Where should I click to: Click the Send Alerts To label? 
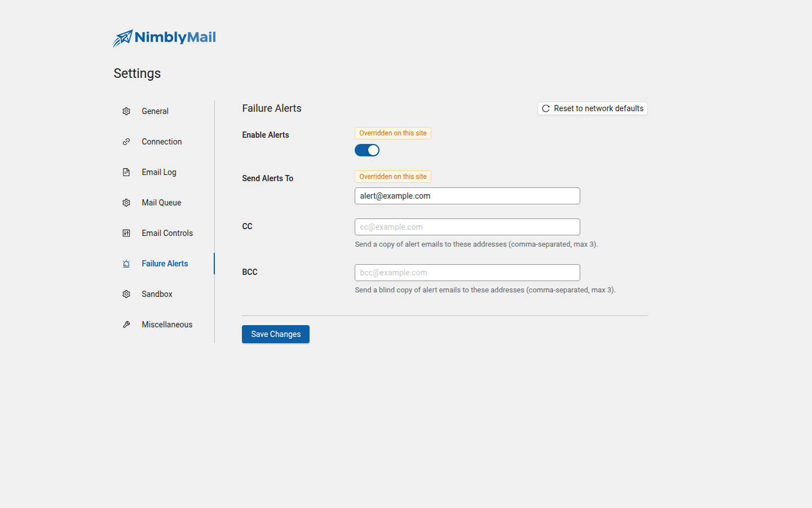268,178
